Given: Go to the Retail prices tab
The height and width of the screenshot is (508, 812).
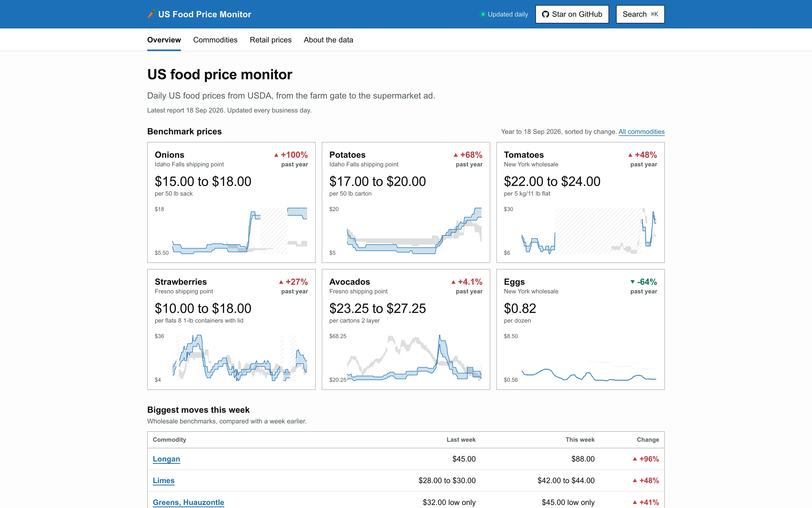Looking at the screenshot, I should coord(270,40).
